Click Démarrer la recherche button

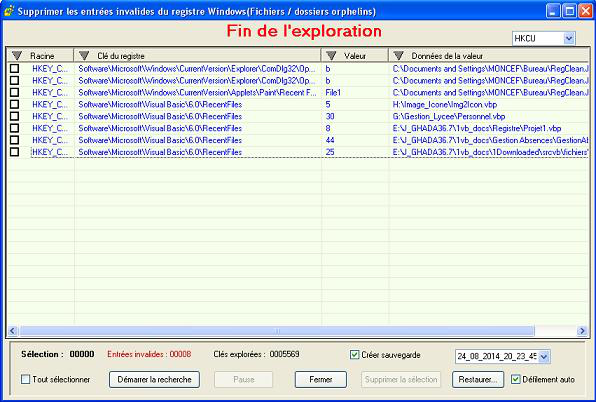pos(154,380)
